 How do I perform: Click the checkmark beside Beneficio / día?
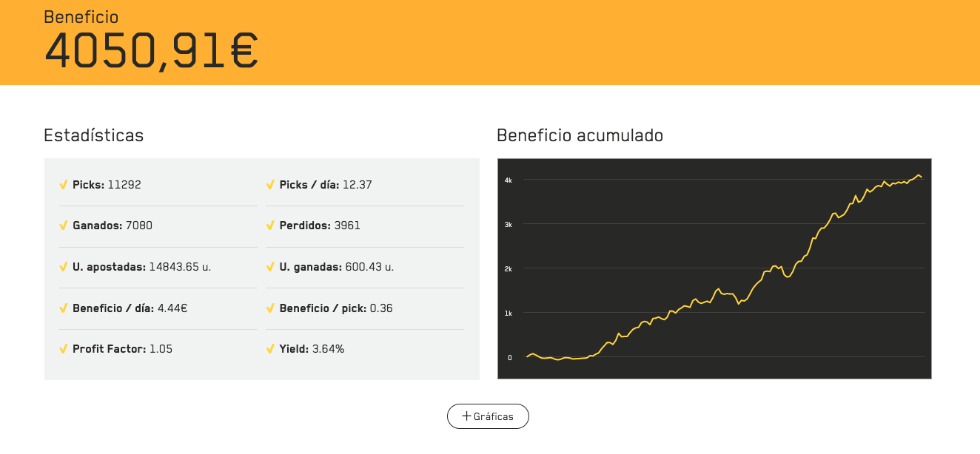tap(63, 308)
